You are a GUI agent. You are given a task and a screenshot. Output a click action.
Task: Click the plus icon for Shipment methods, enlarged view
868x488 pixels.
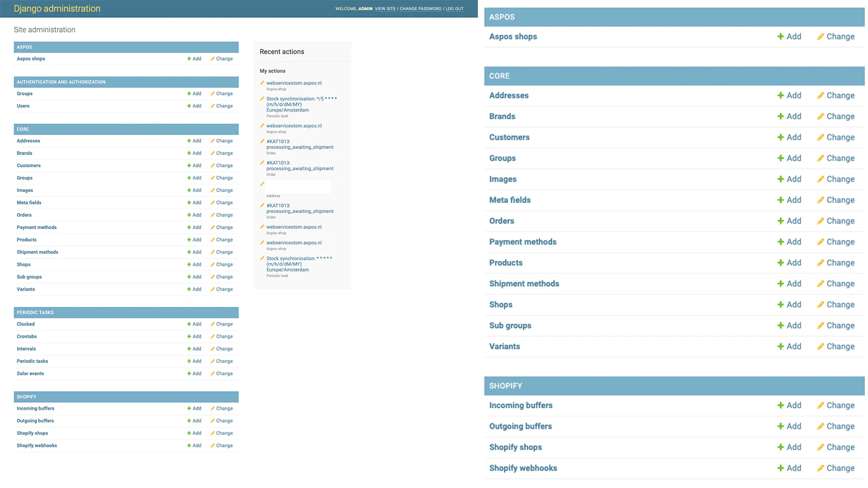[x=780, y=284]
